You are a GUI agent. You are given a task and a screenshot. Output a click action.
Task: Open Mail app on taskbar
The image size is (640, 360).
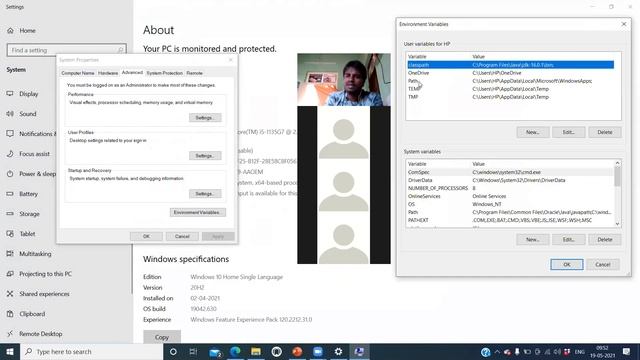(x=215, y=352)
